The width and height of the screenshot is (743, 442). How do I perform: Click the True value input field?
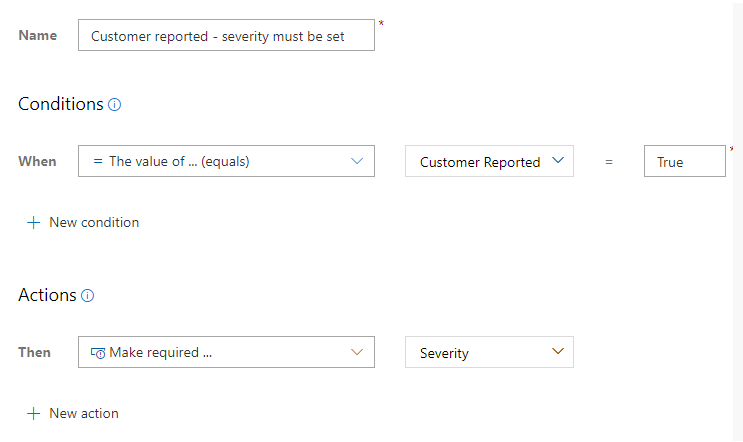click(685, 161)
